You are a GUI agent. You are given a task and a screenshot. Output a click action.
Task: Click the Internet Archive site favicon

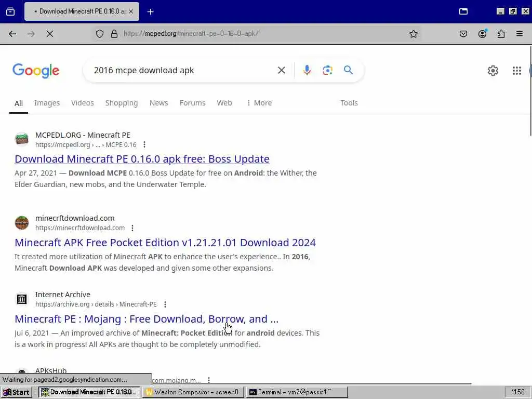tap(22, 299)
